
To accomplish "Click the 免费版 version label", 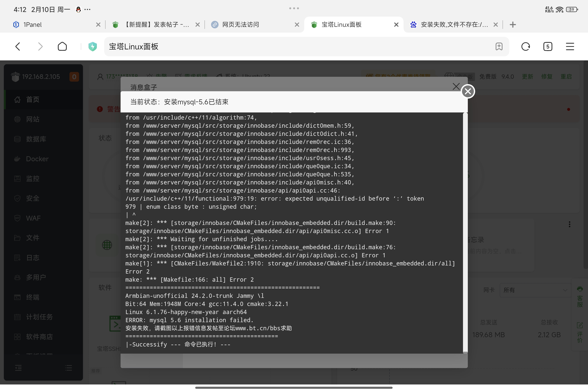I will click(488, 77).
